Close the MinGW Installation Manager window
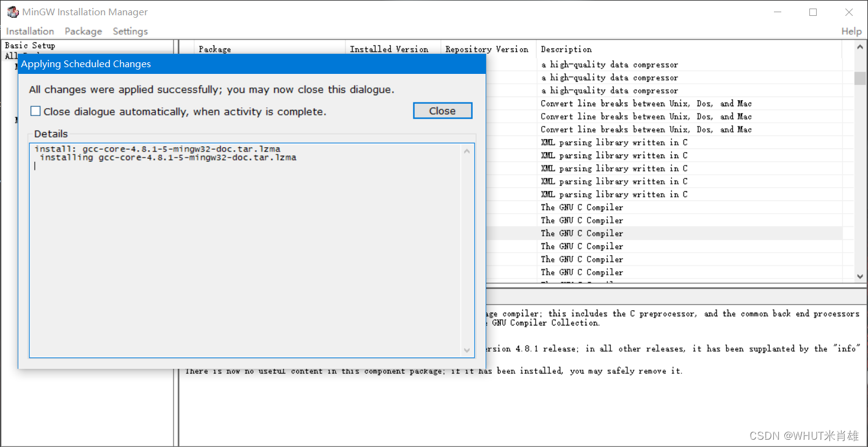The width and height of the screenshot is (868, 447). click(x=849, y=12)
